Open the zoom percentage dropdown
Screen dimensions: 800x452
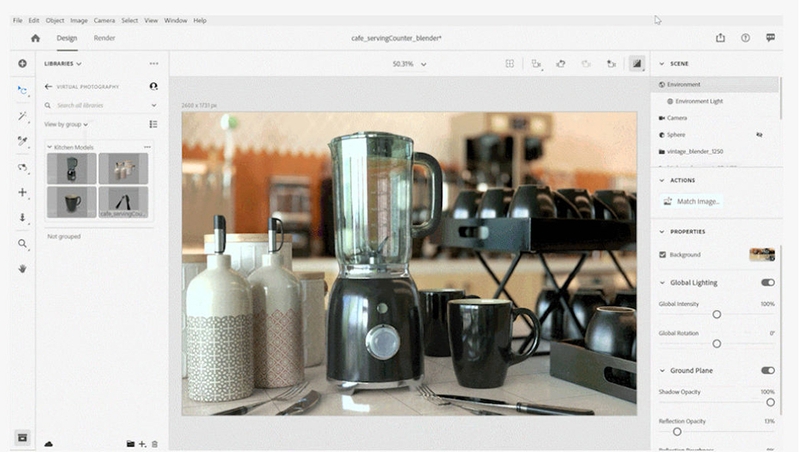tap(409, 64)
